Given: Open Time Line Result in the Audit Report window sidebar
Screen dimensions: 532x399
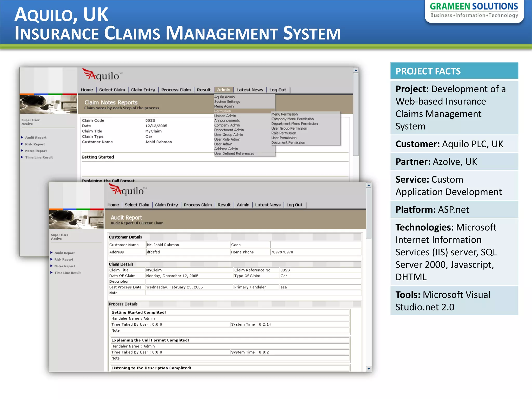Looking at the screenshot, I should click(x=68, y=272).
